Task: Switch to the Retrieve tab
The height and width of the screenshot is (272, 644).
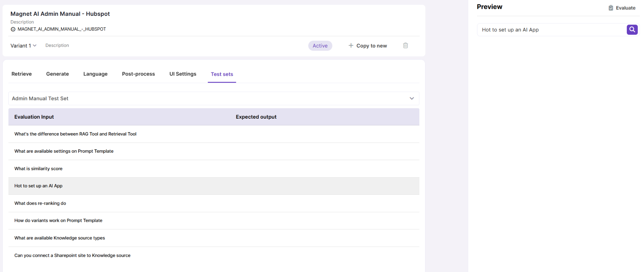Action: click(x=22, y=74)
